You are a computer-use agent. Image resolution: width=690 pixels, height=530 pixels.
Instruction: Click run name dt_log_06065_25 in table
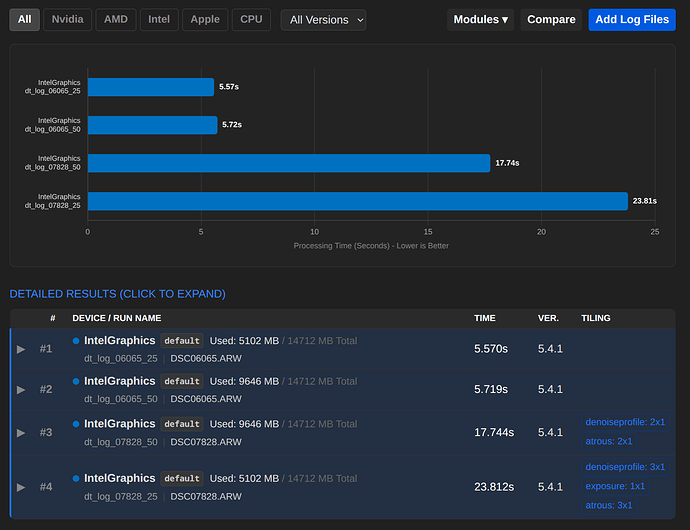coord(121,359)
